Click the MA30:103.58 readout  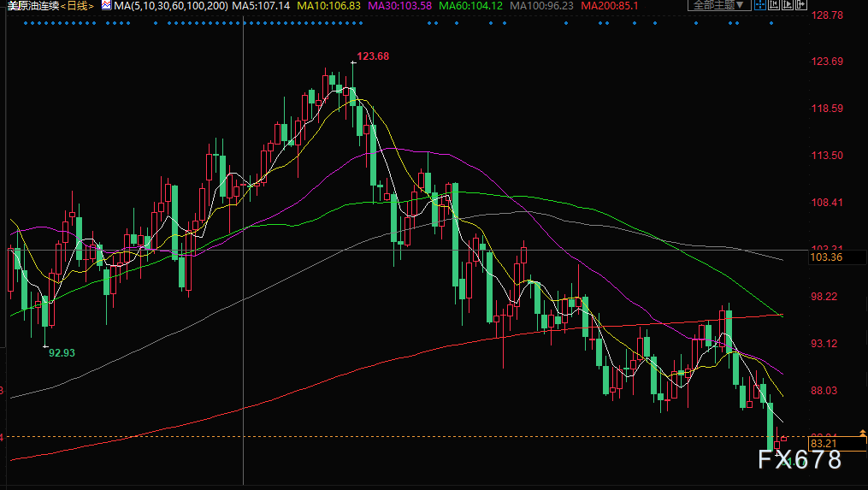[x=399, y=6]
